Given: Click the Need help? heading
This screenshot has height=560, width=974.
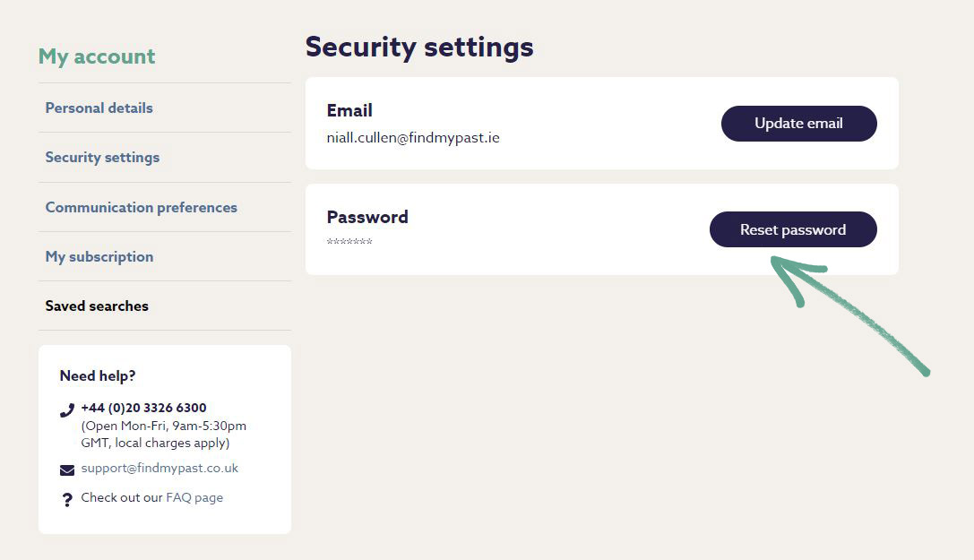Looking at the screenshot, I should pos(98,375).
